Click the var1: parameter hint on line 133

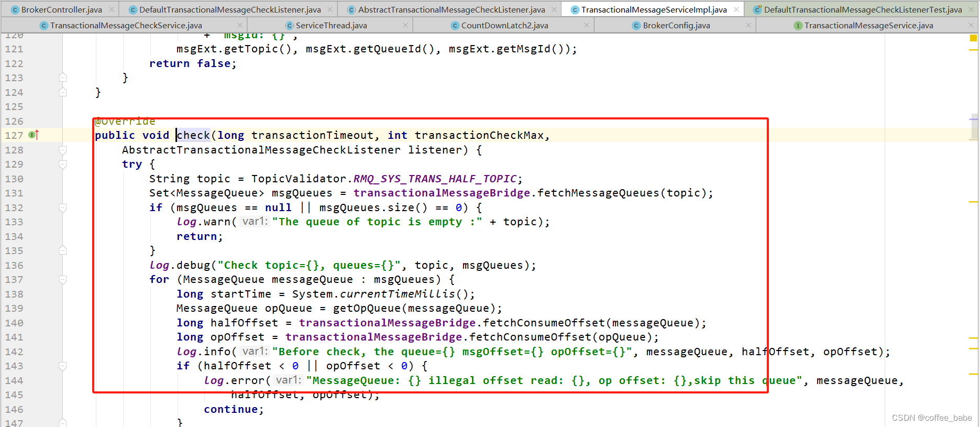[x=255, y=222]
